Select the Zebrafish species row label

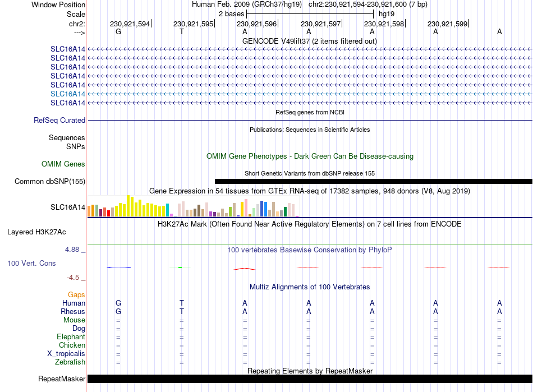click(x=70, y=362)
